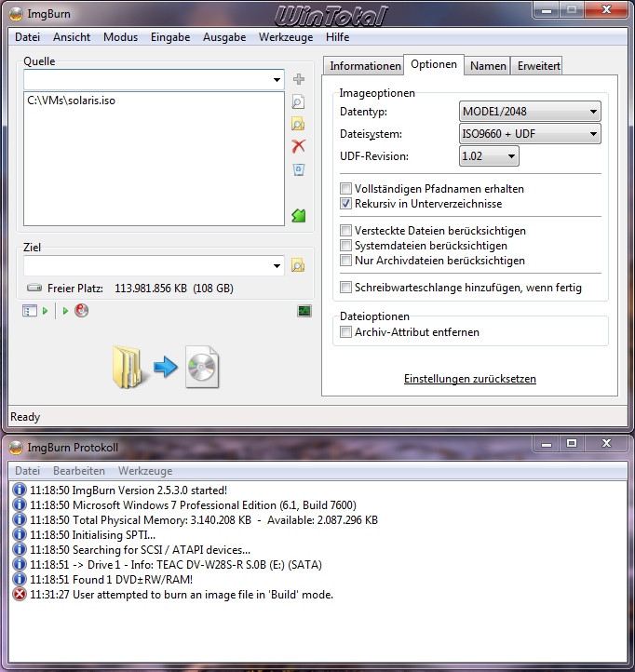The width and height of the screenshot is (635, 672).
Task: Open the Hilfe menu
Action: [x=337, y=37]
